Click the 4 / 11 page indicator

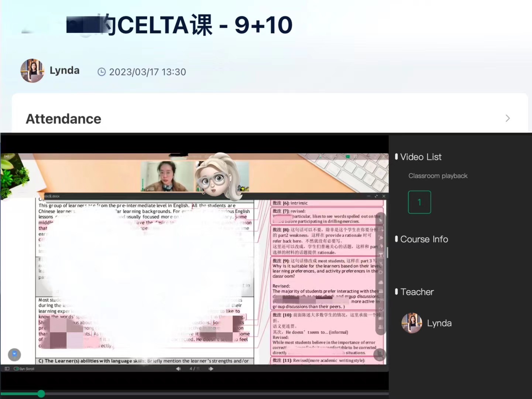(x=195, y=369)
